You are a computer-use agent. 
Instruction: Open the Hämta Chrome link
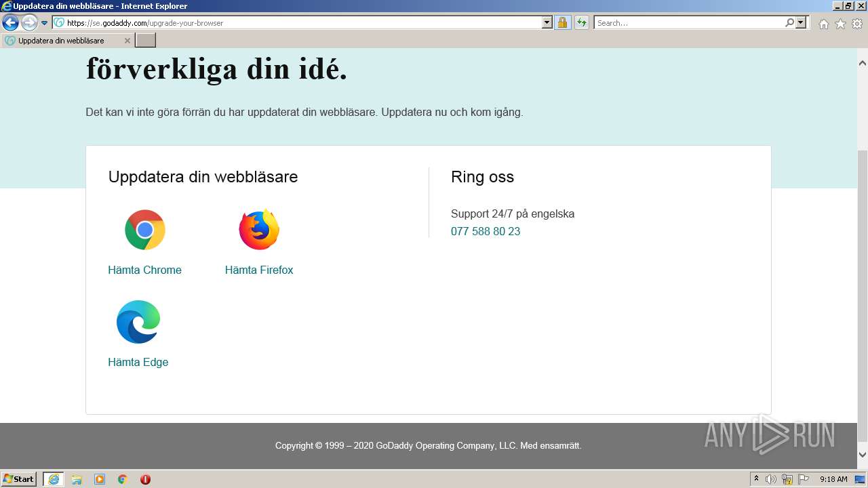click(x=144, y=270)
